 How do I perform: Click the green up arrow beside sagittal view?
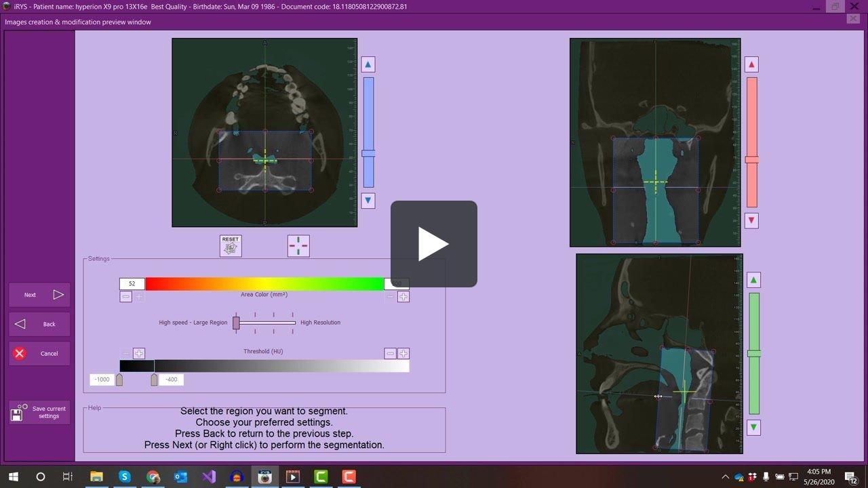pyautogui.click(x=753, y=279)
